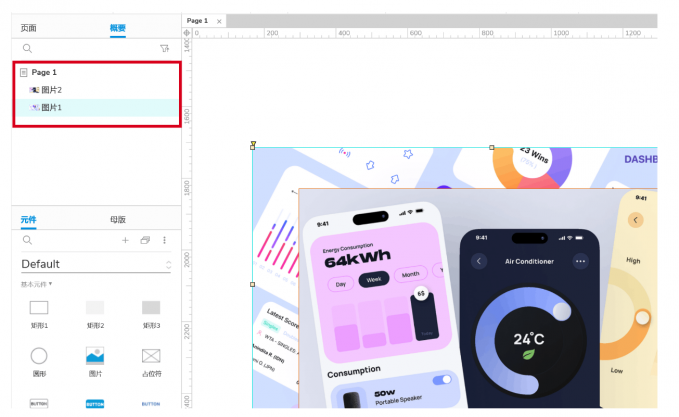Click the library folder icon beside plus
The image size is (679, 417).
point(145,240)
